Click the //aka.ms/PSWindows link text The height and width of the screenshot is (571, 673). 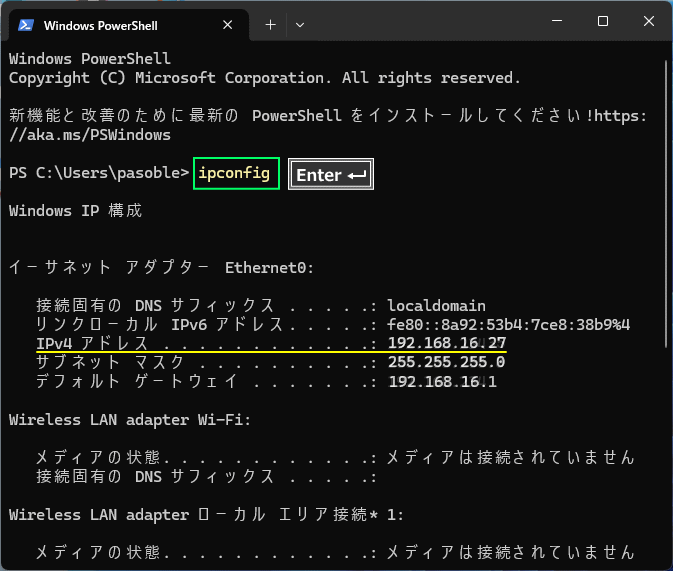pyautogui.click(x=90, y=135)
